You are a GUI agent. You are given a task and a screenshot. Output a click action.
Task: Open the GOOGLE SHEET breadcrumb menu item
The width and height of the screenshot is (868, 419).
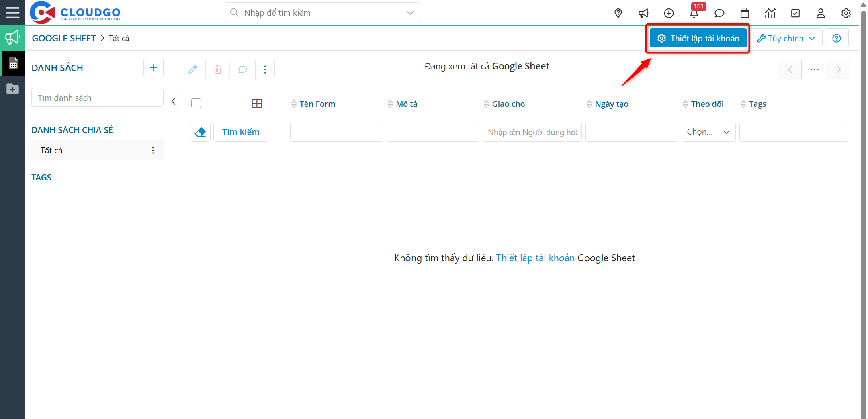63,38
